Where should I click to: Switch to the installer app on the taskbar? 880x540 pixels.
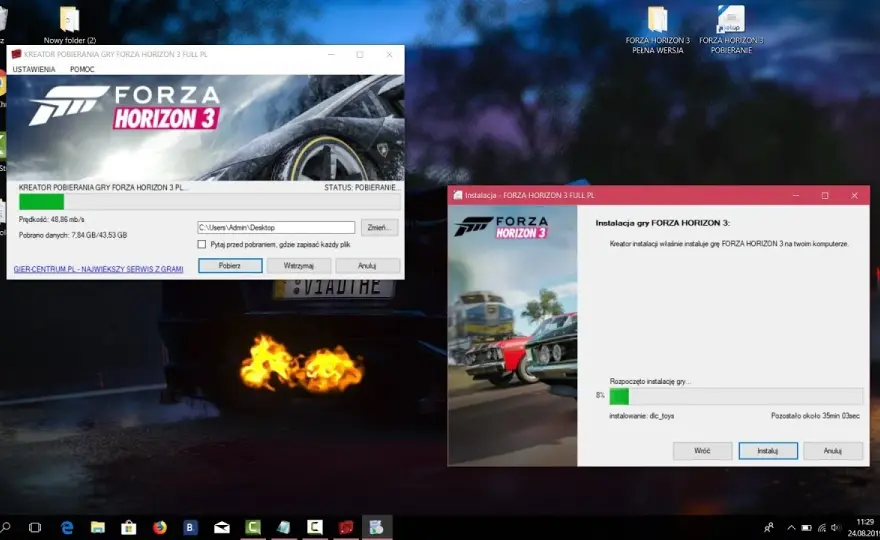[x=377, y=527]
